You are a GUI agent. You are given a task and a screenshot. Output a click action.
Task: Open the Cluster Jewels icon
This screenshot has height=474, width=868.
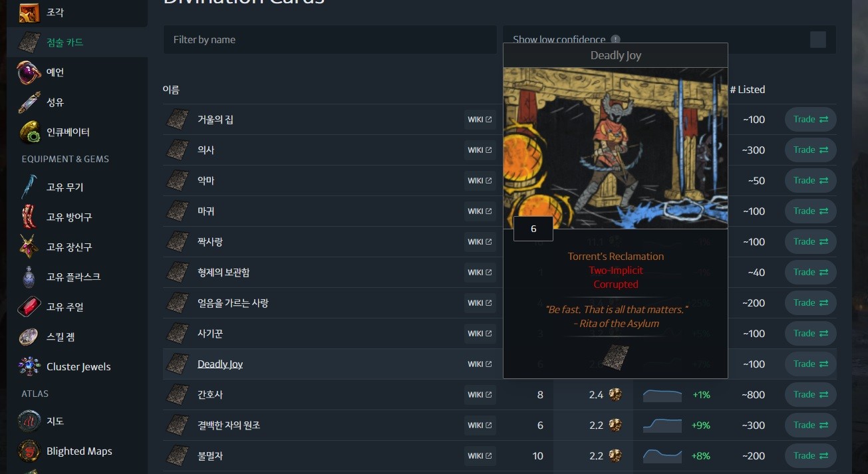coord(29,367)
